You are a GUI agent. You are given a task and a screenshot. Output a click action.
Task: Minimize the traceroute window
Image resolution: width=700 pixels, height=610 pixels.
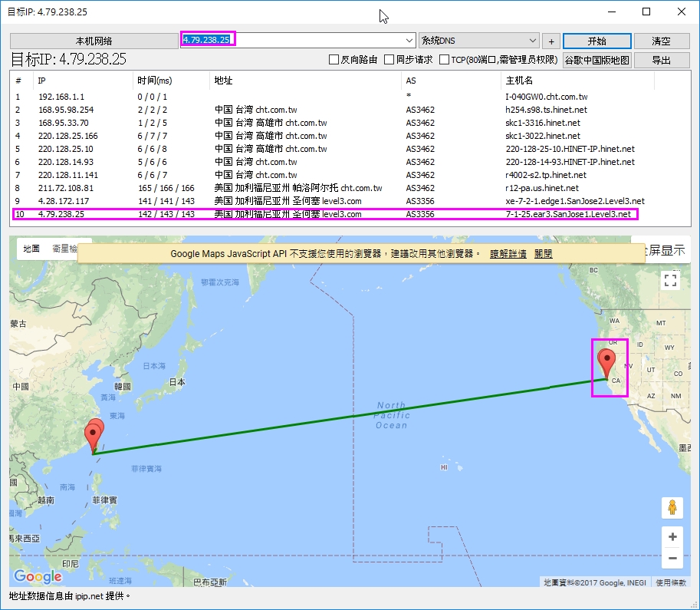click(x=612, y=12)
